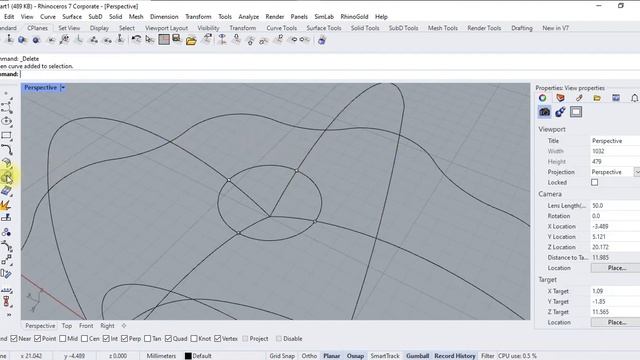Select the Arc/curve fillet tool in the left sidebar

(7, 149)
